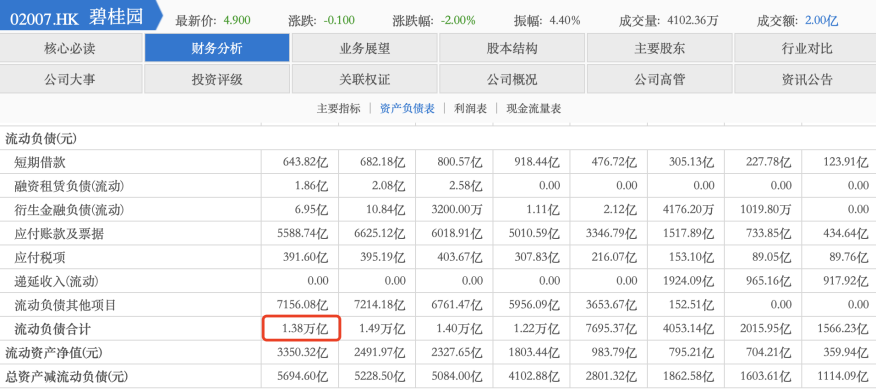This screenshot has height=391, width=876.
Task: Click the 1.86亿 lease liabilities cell
Action: tap(311, 186)
